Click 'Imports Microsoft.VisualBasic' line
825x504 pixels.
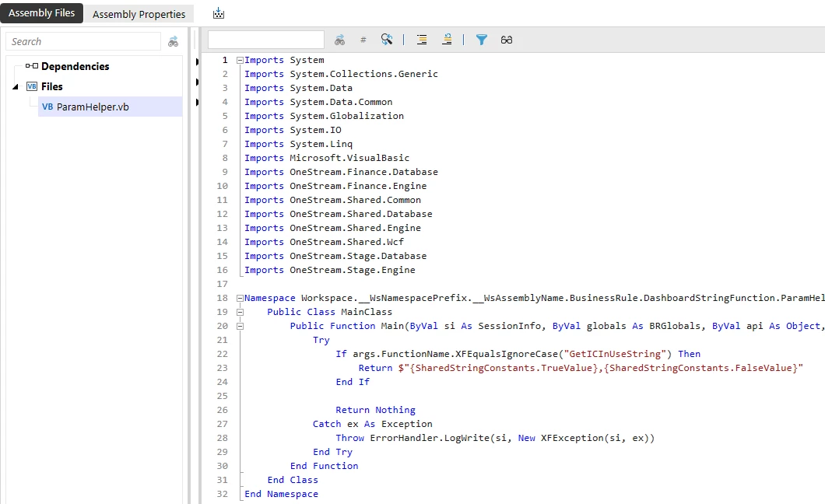327,158
